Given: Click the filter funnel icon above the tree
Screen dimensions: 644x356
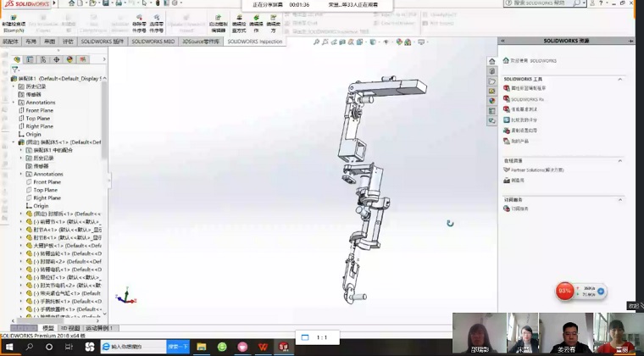Looking at the screenshot, I should click(x=14, y=70).
